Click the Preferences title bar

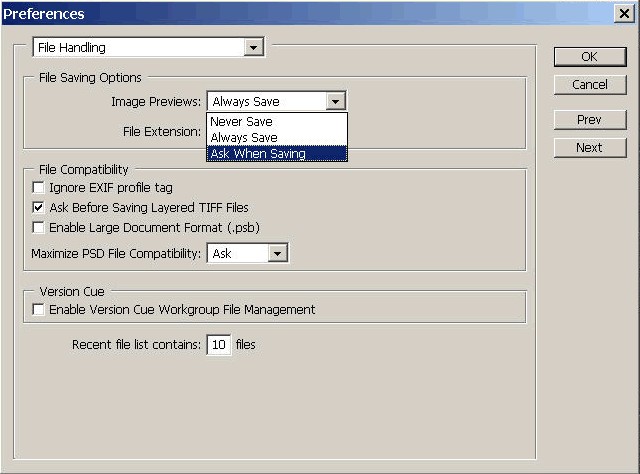[300, 13]
